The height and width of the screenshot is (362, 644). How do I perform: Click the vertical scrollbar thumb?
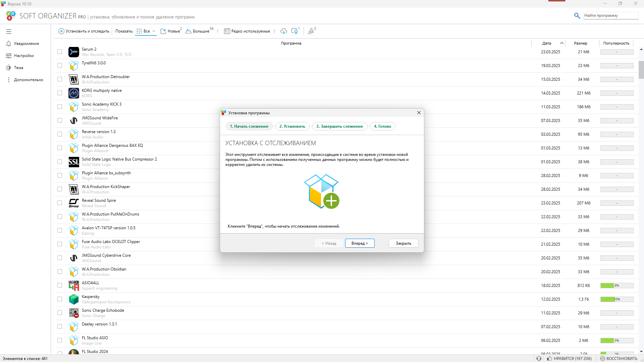coord(641,70)
